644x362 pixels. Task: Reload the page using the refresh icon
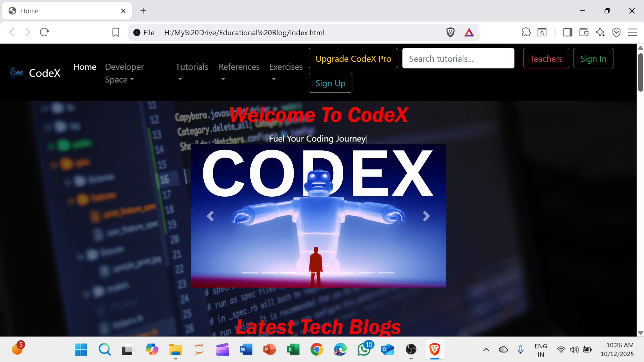point(44,32)
